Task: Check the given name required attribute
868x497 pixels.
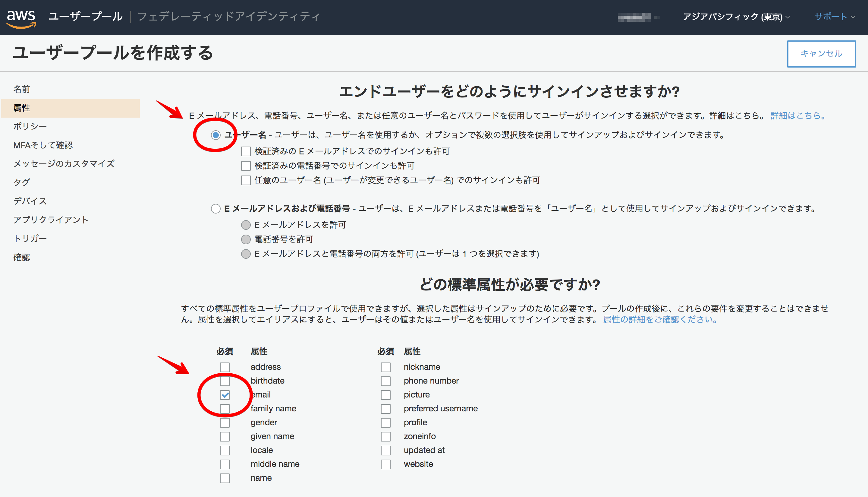Action: point(225,437)
